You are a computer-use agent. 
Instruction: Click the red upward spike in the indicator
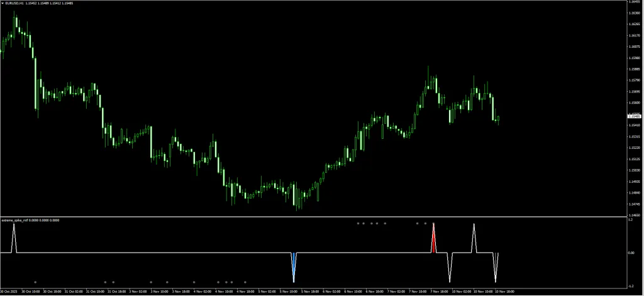click(433, 239)
